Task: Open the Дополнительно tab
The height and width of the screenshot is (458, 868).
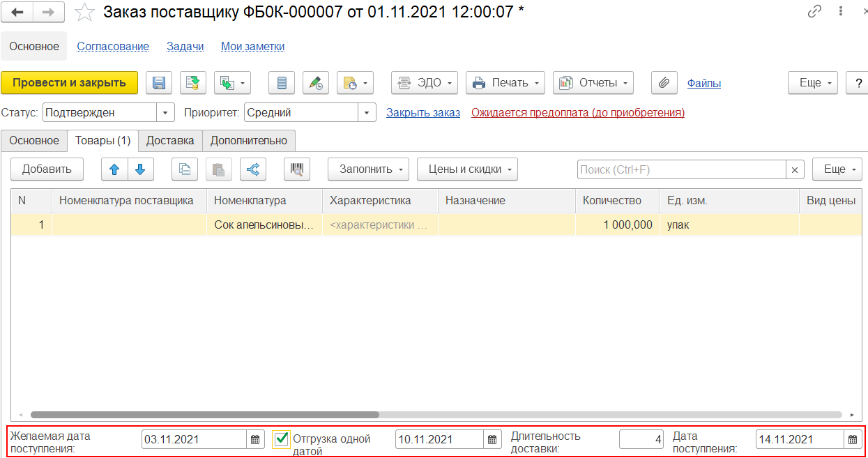Action: (249, 140)
